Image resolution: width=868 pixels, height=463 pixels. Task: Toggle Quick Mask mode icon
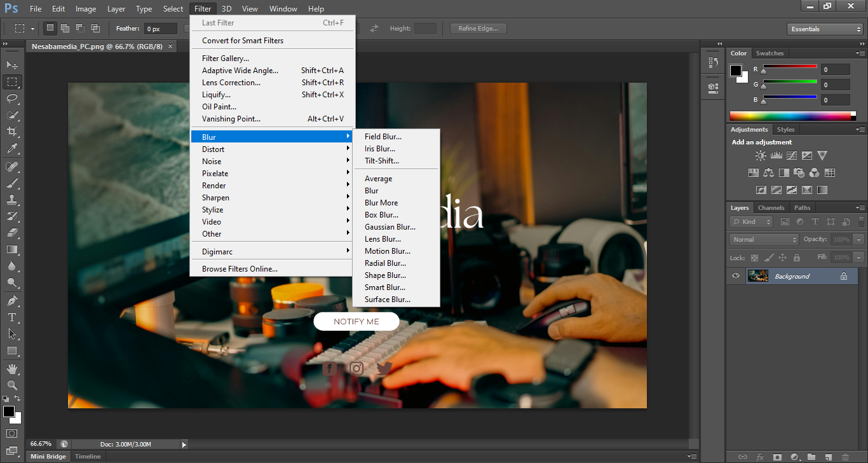(x=12, y=434)
